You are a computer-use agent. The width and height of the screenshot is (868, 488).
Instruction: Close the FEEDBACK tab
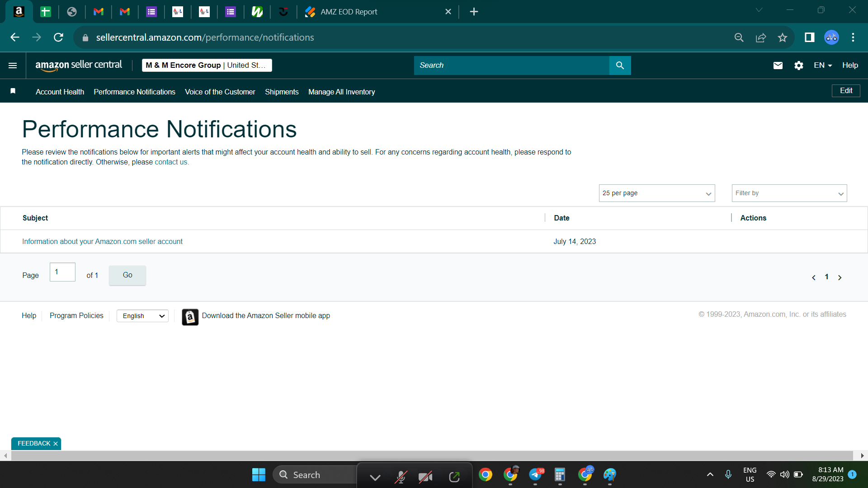tap(56, 444)
